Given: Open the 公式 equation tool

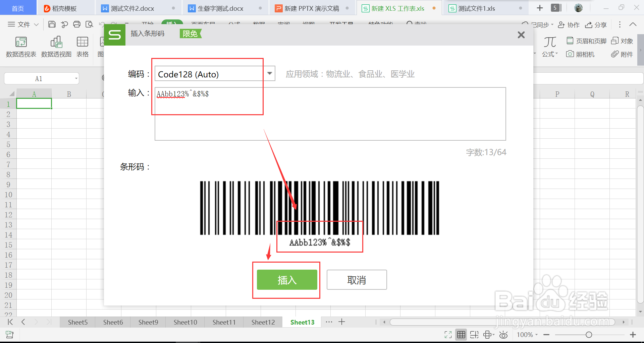Looking at the screenshot, I should click(550, 47).
